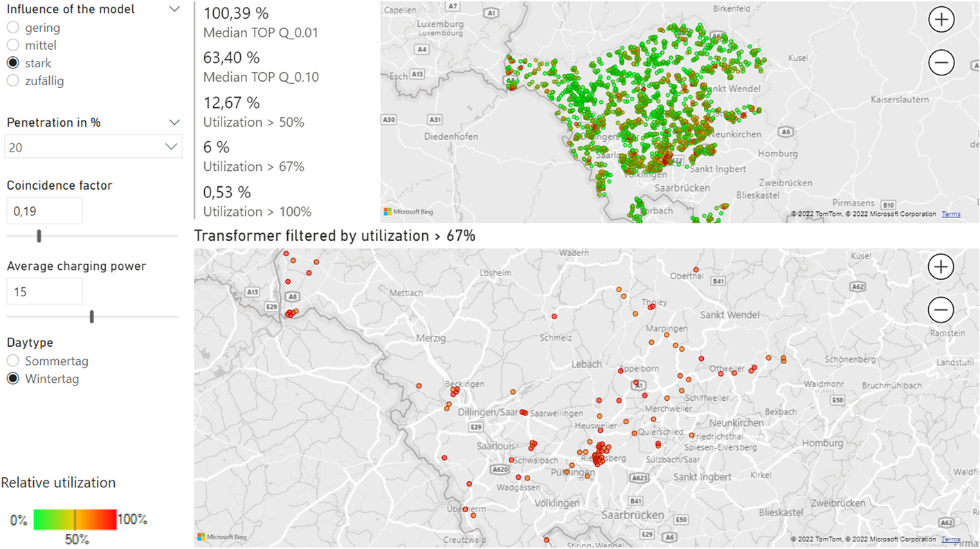Click the 'Relative utilization' legend title
The image size is (980, 549).
coord(58,483)
